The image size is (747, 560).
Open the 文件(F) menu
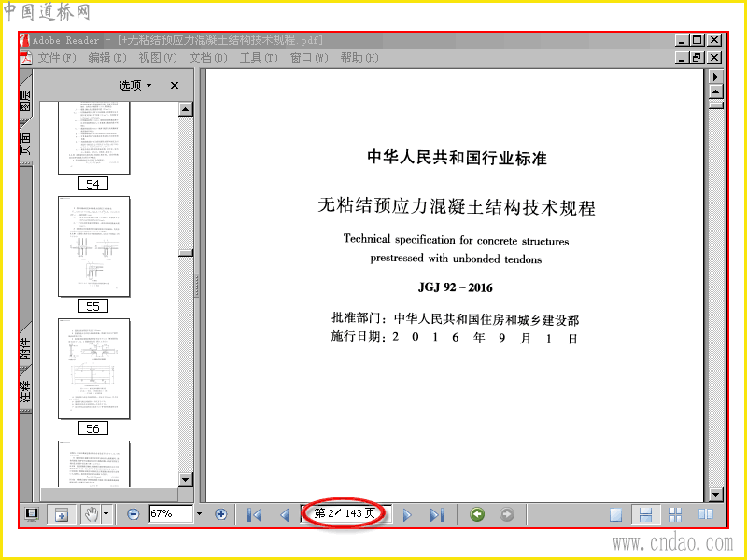(56, 58)
